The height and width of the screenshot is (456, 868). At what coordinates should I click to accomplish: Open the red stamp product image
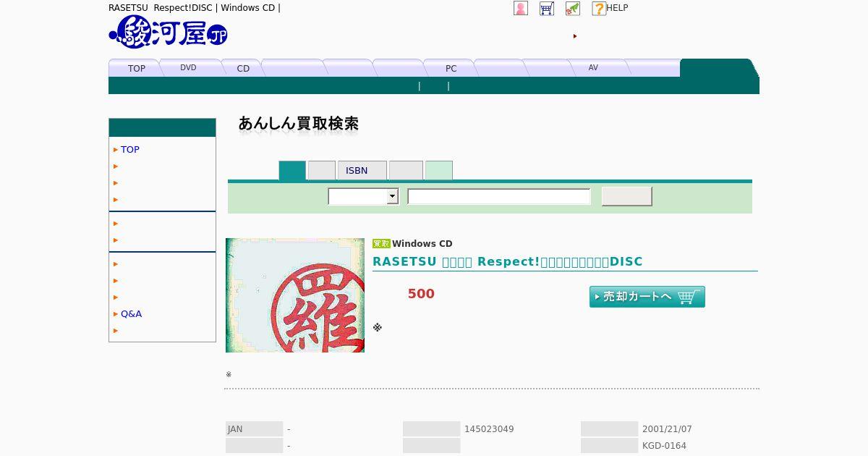(x=295, y=295)
